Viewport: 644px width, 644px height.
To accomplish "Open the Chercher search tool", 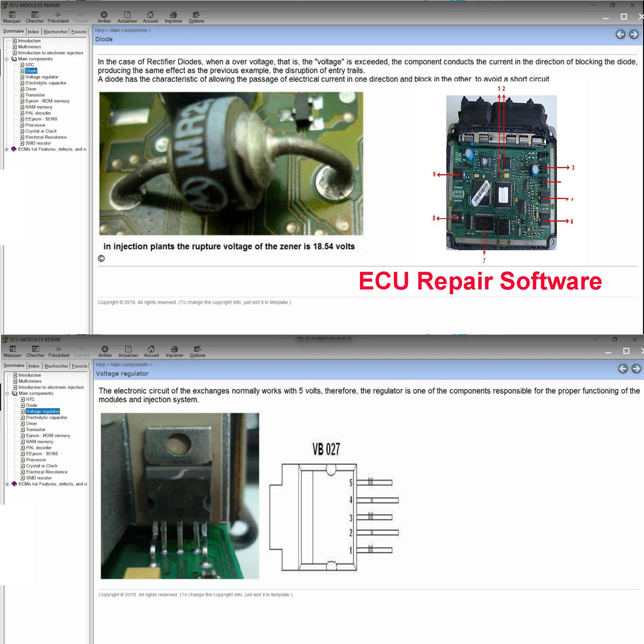I will pyautogui.click(x=35, y=15).
